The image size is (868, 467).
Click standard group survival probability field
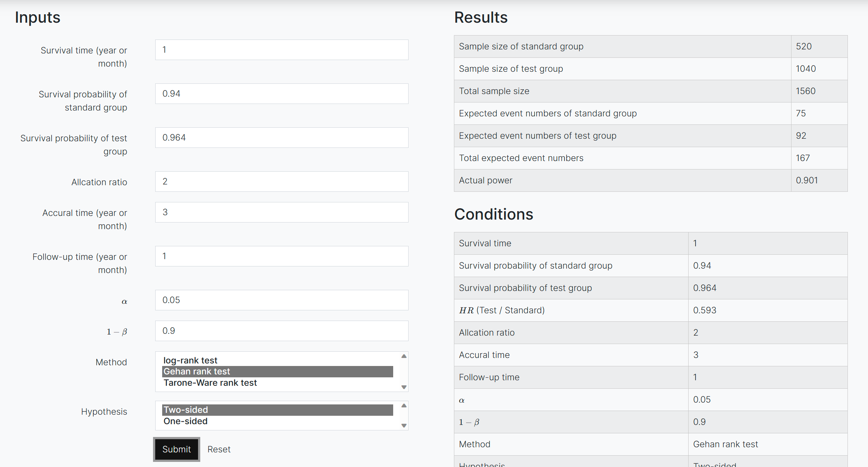(282, 94)
